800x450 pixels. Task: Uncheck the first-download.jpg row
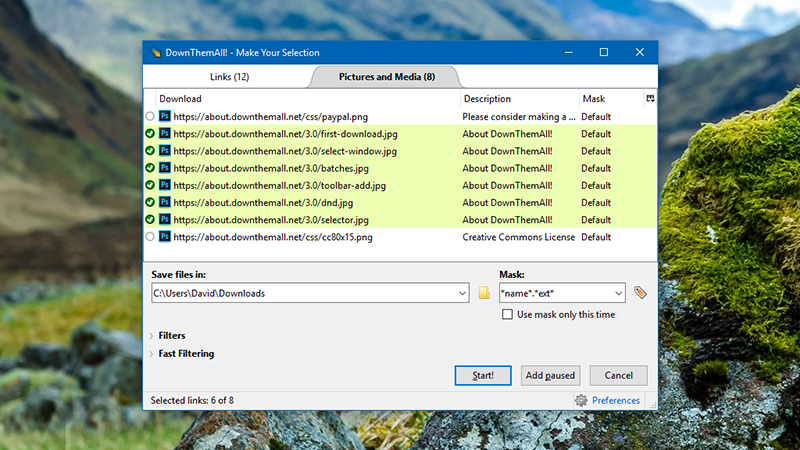point(150,134)
